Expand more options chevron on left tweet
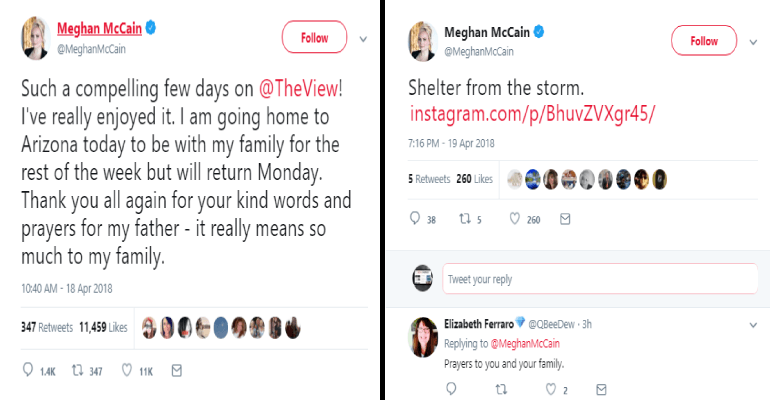Image resolution: width=770 pixels, height=400 pixels. tap(363, 39)
